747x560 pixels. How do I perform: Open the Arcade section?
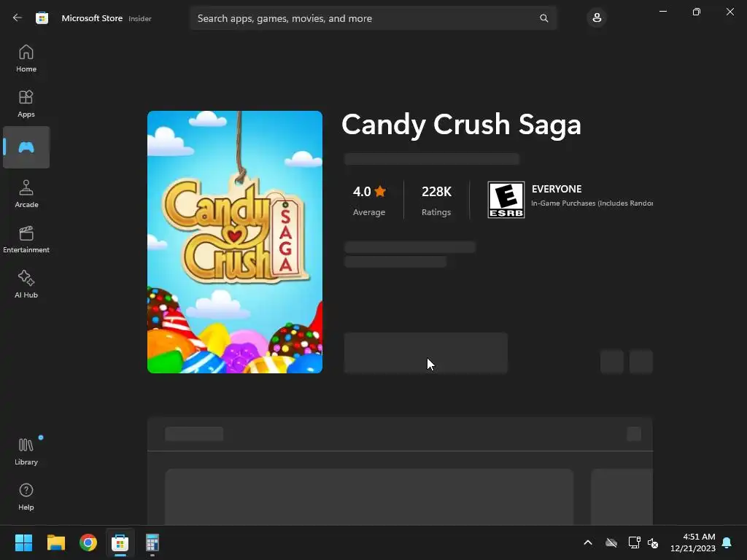pyautogui.click(x=26, y=193)
